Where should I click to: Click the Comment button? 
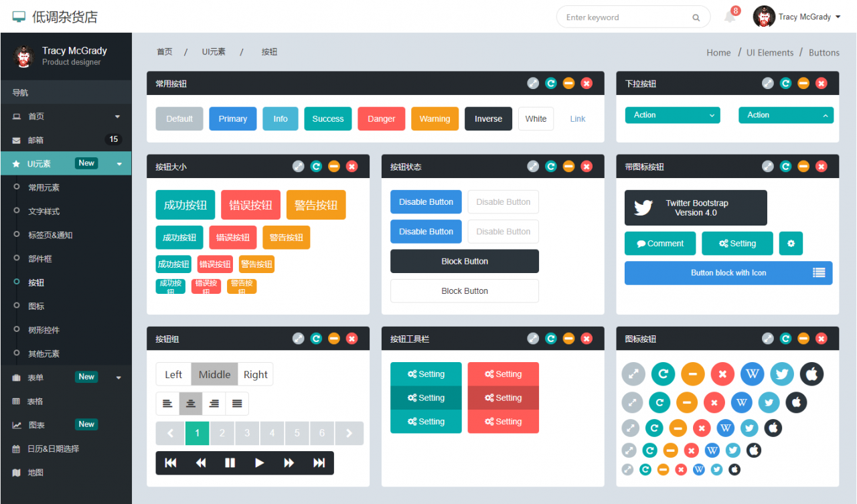[x=660, y=244]
